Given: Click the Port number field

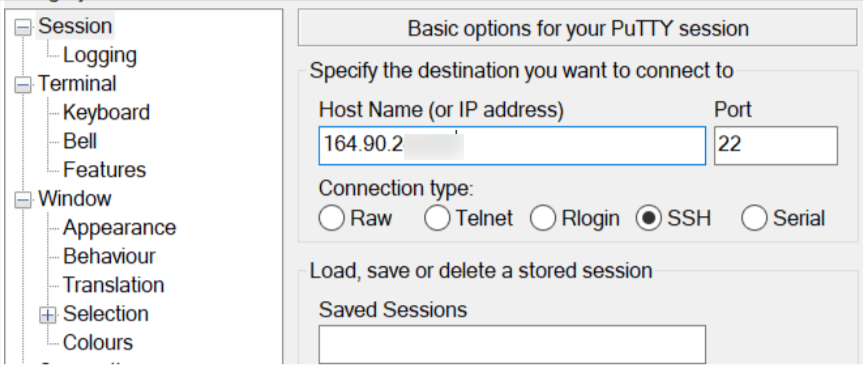Looking at the screenshot, I should (776, 145).
